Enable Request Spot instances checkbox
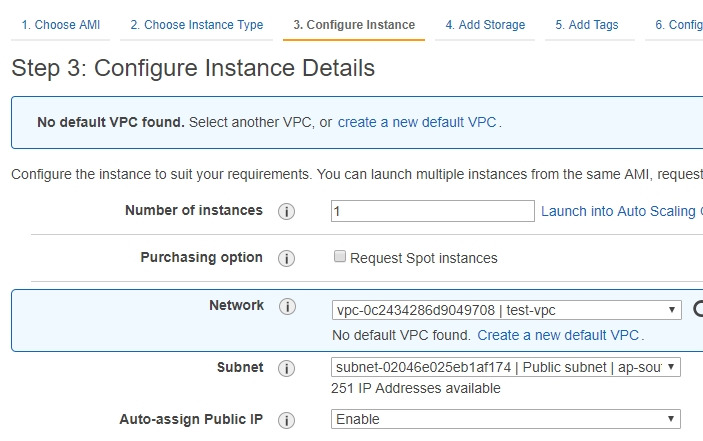Image resolution: width=703 pixels, height=441 pixels. 340,256
